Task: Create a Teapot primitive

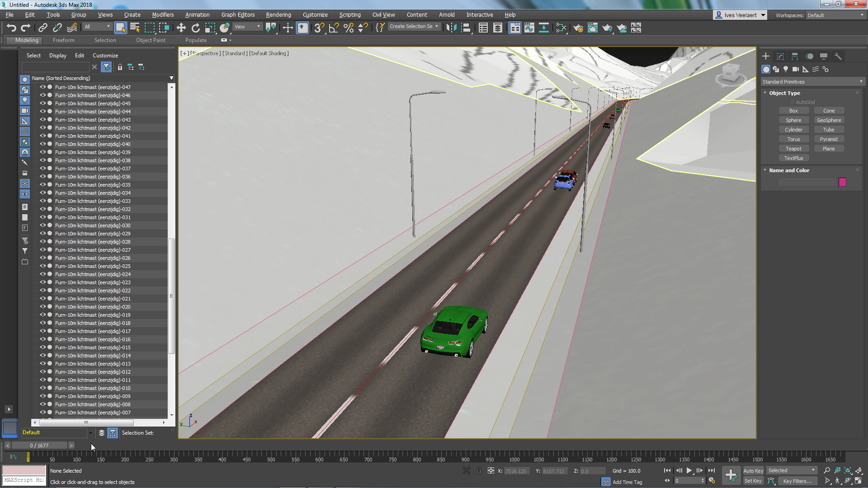Action: click(x=794, y=148)
